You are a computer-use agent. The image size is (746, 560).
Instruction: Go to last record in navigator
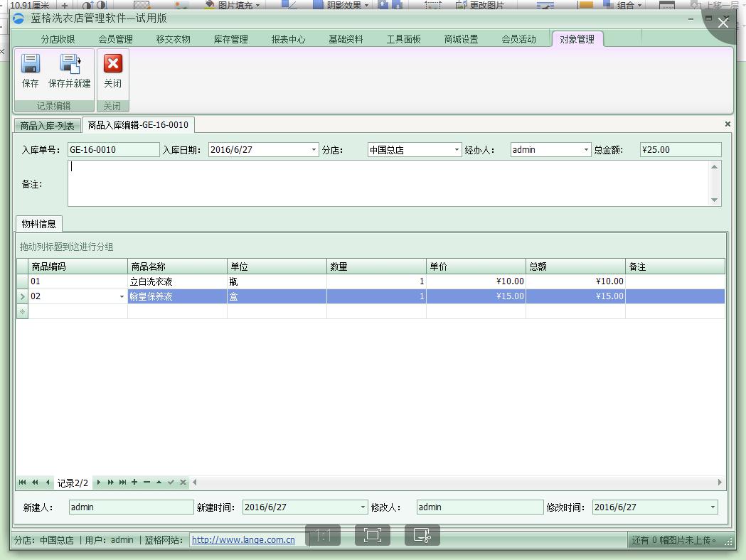coord(123,482)
